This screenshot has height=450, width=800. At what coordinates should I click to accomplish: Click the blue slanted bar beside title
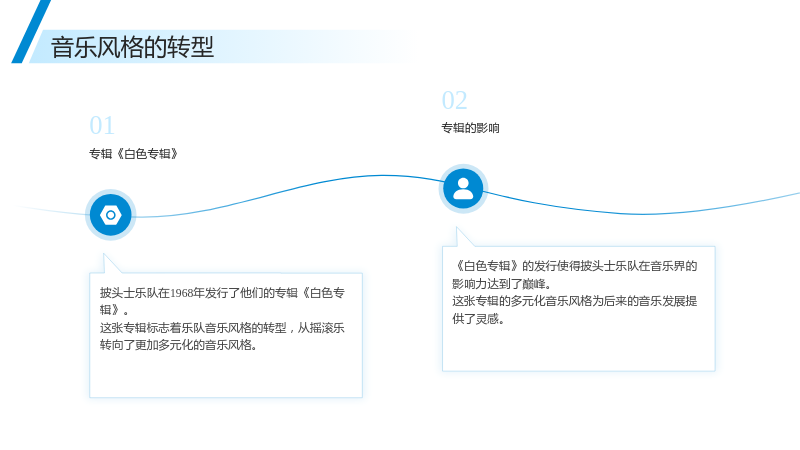point(31,32)
